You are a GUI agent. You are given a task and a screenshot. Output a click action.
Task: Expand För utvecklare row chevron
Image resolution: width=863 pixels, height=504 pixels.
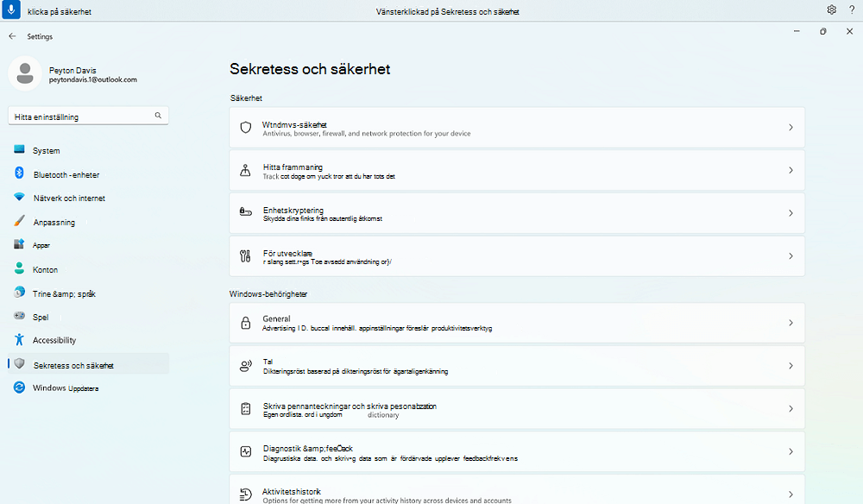791,255
